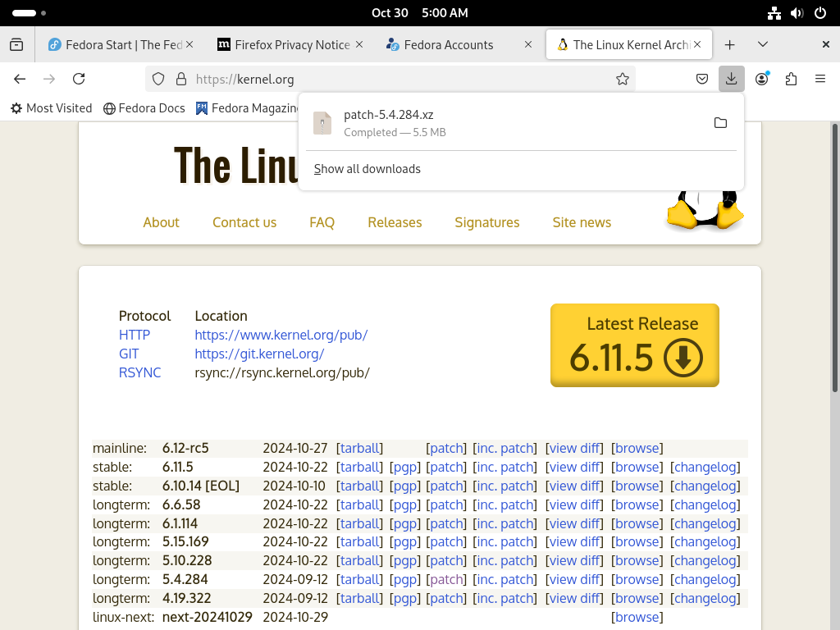Click visited patch link for 5.4.284
The height and width of the screenshot is (630, 840).
[446, 580]
